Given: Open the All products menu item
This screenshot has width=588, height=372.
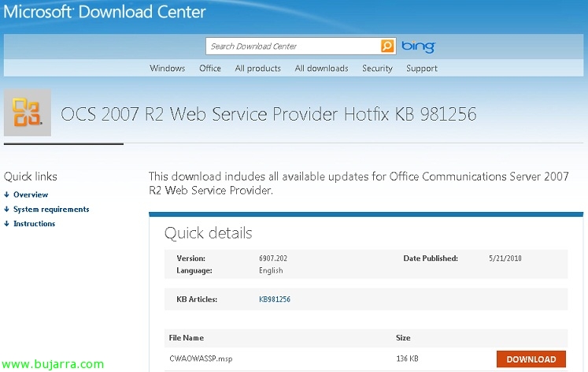Looking at the screenshot, I should (x=258, y=69).
